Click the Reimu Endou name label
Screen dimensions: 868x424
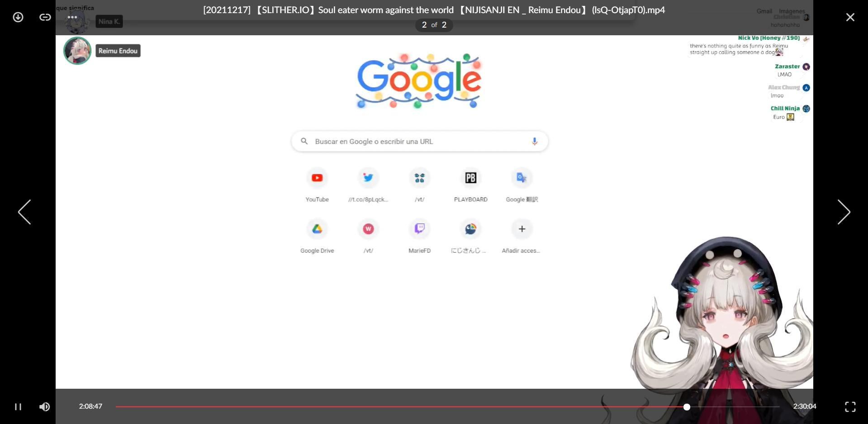[x=118, y=51]
